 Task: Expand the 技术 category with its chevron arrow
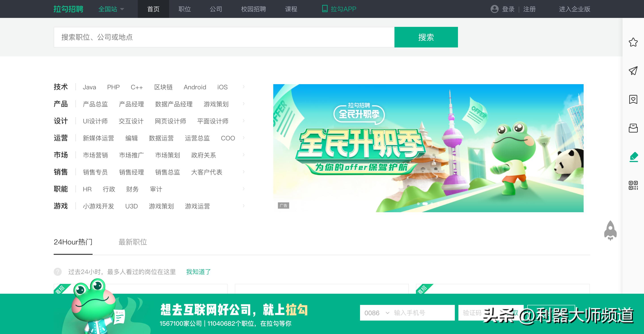[243, 87]
